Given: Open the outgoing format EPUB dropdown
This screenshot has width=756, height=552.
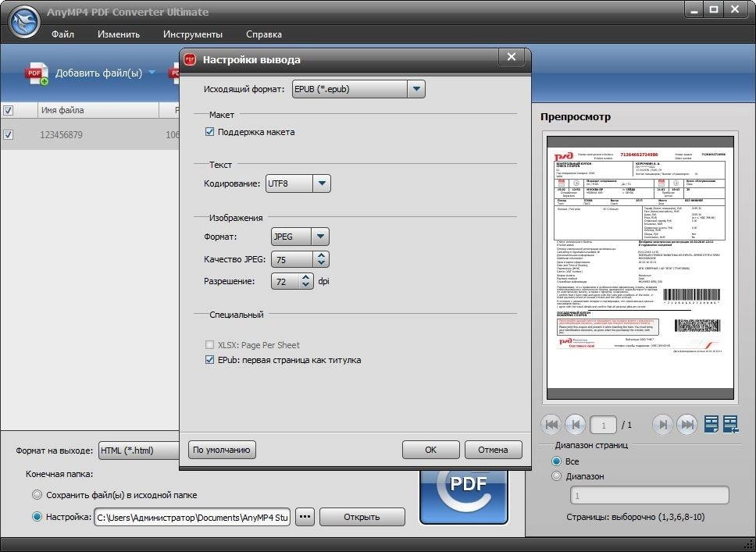Looking at the screenshot, I should tap(416, 89).
